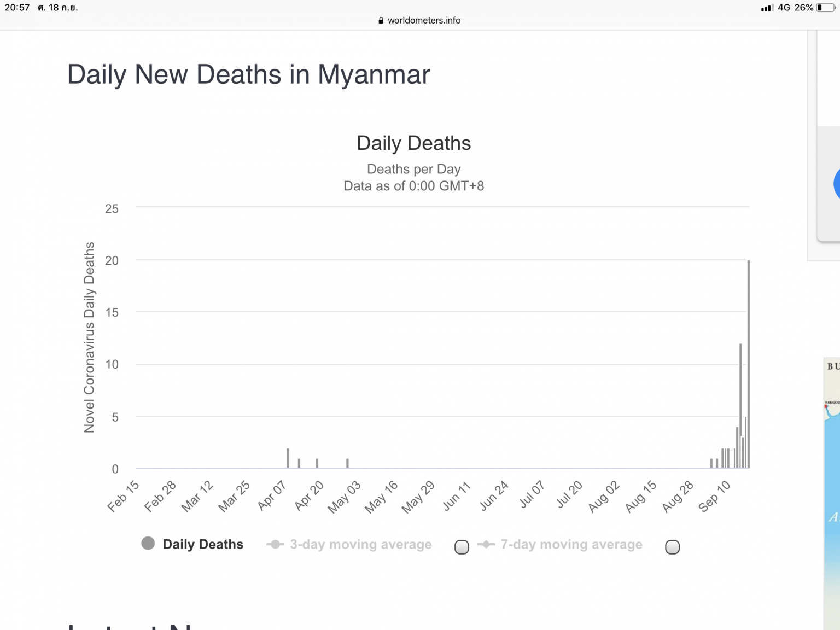Click the bar reaching 12 deaths

740,406
